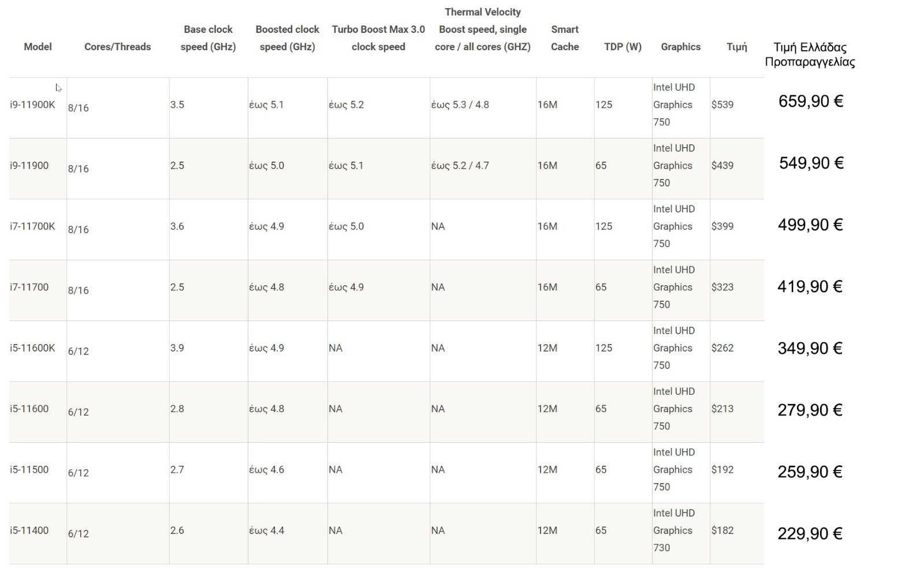Click the Smart Cache column header

point(565,38)
